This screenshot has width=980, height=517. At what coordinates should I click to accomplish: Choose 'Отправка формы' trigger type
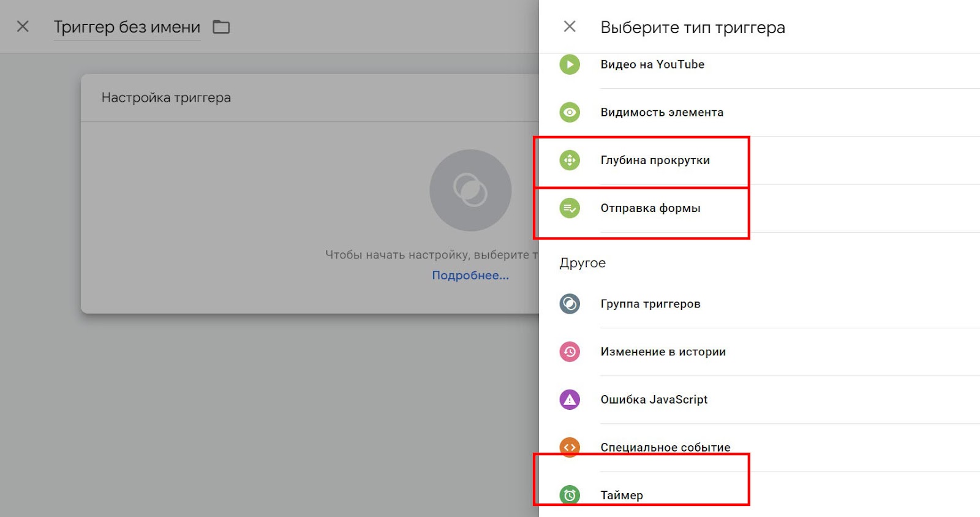650,208
